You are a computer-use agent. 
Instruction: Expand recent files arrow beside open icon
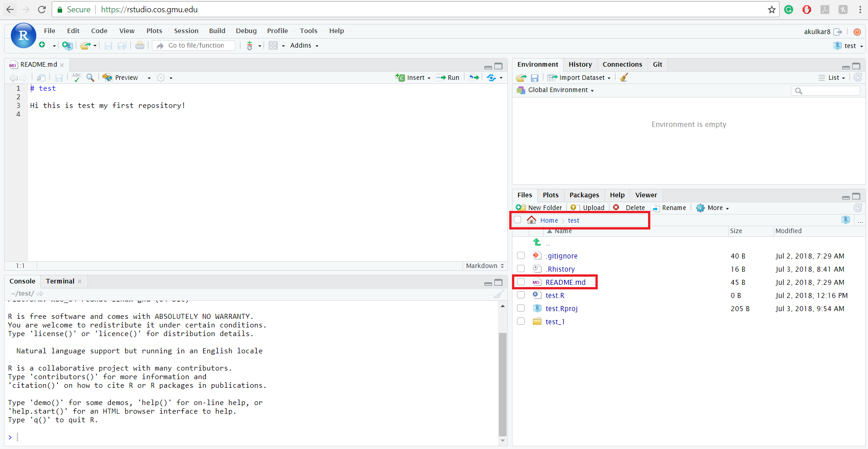tap(95, 46)
